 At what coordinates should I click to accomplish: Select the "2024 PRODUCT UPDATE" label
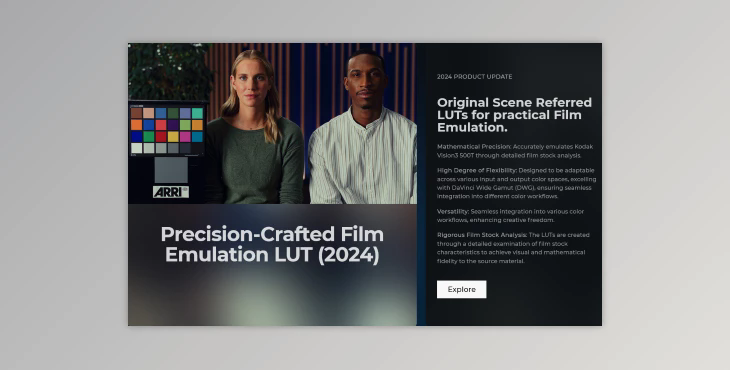point(474,77)
